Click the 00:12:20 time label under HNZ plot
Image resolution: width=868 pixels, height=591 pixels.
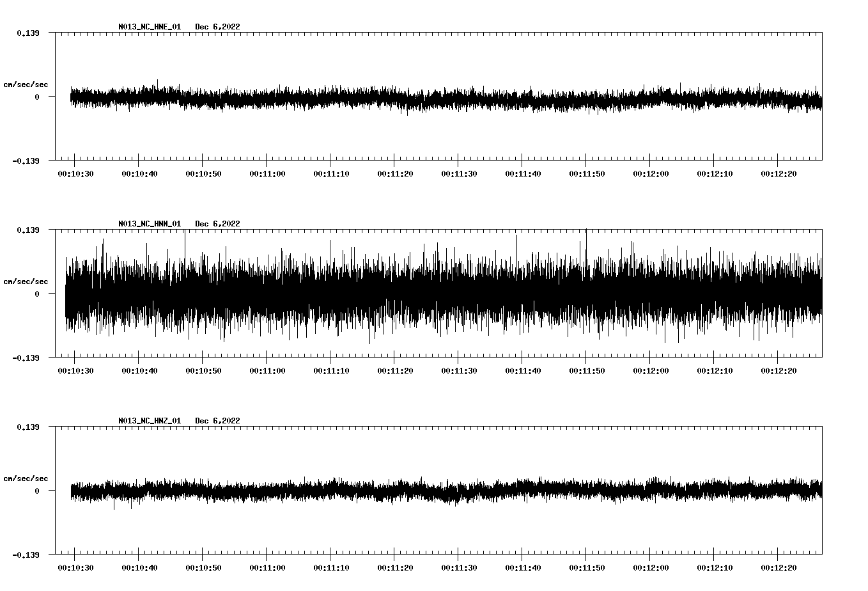pos(779,567)
